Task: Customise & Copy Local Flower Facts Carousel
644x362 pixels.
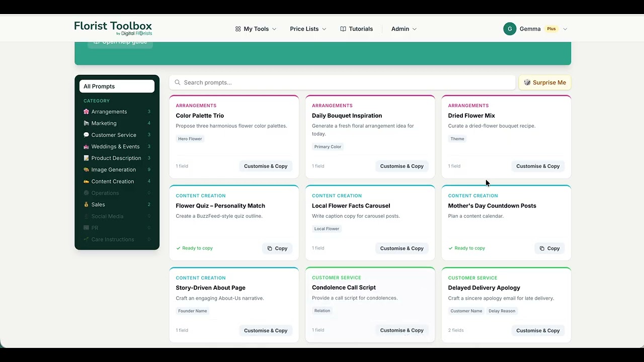Action: pos(401,248)
